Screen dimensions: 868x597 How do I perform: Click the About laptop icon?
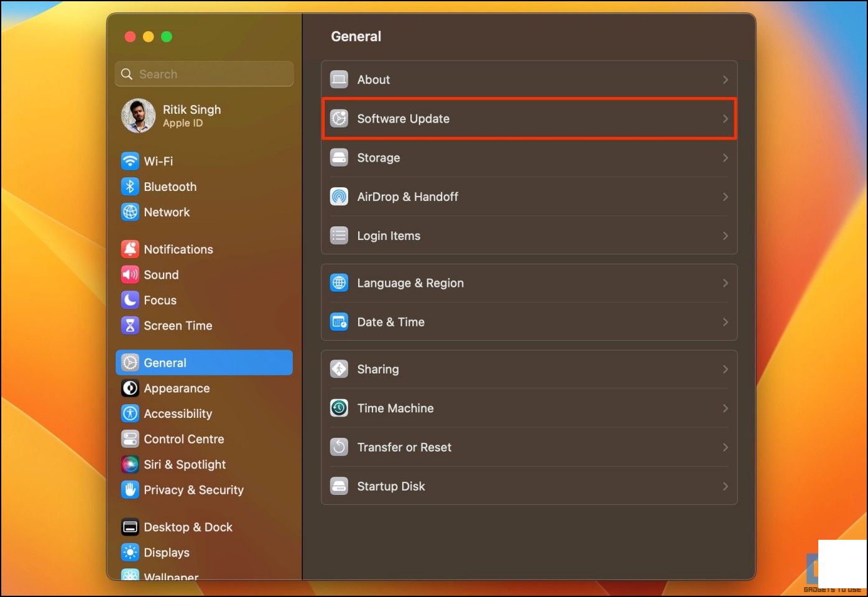[339, 80]
